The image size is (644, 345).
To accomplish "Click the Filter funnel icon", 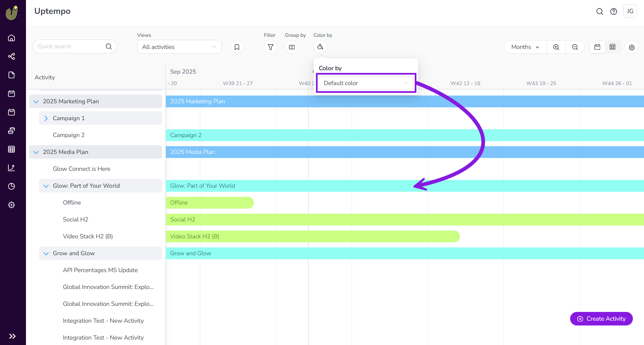I will click(x=270, y=47).
